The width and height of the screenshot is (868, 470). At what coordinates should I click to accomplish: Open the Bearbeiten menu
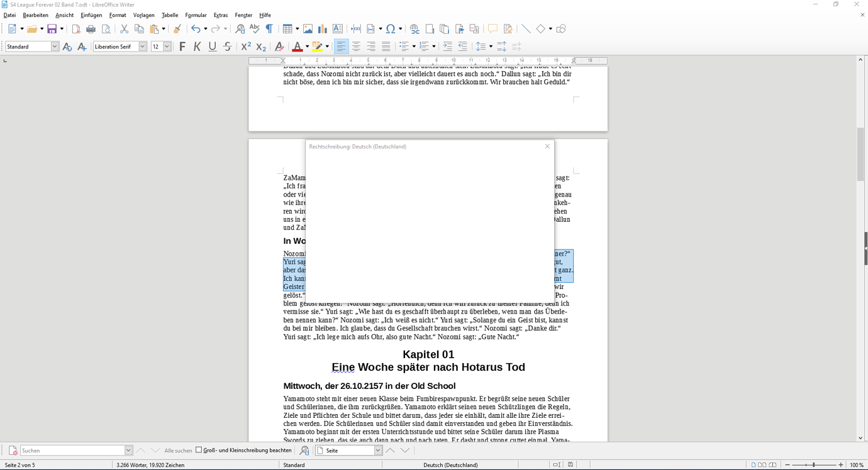pos(35,15)
